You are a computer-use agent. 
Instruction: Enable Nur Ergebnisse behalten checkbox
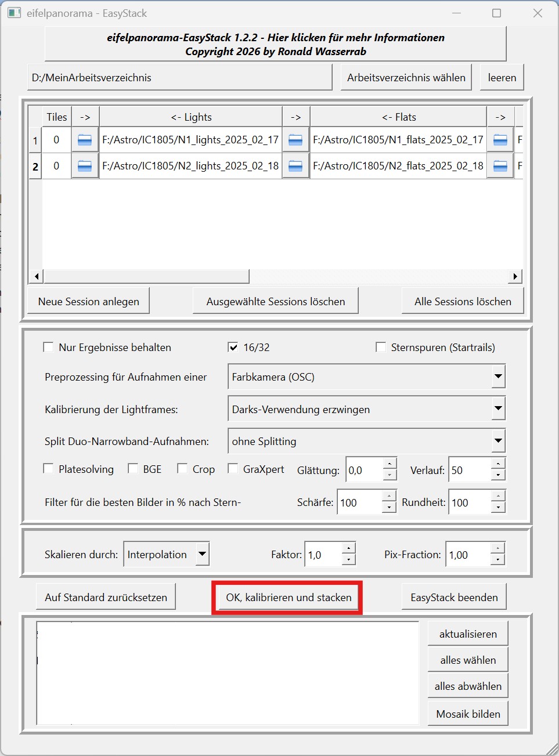(x=48, y=348)
